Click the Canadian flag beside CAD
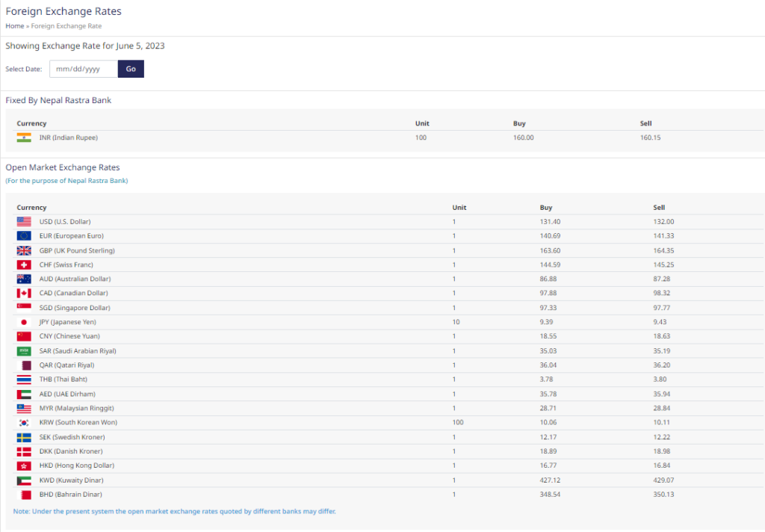This screenshot has height=532, width=765. coord(24,294)
